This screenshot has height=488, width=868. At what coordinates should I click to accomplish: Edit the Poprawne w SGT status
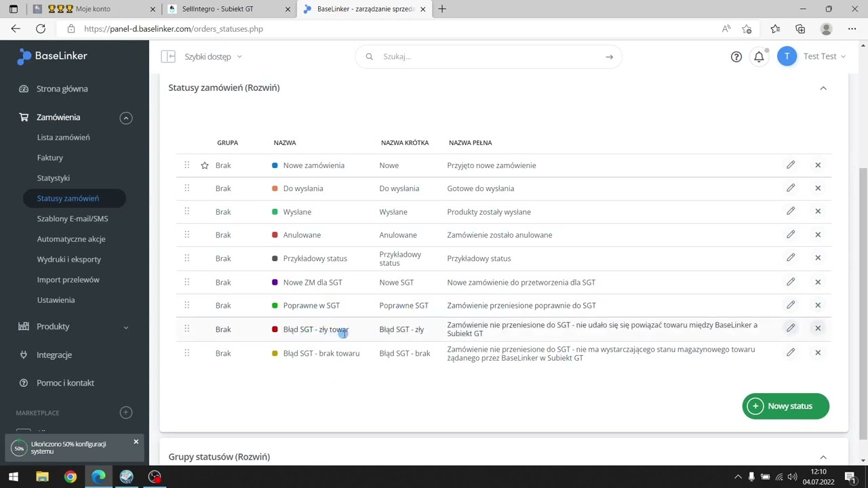(791, 305)
